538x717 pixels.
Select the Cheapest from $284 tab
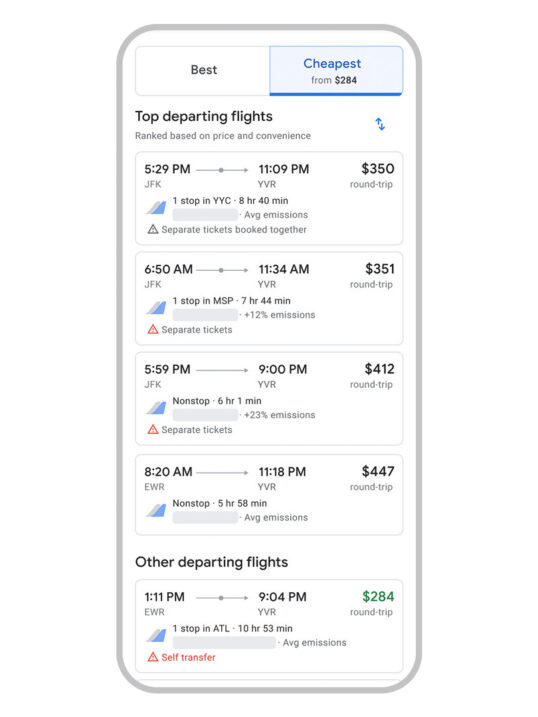coord(336,70)
